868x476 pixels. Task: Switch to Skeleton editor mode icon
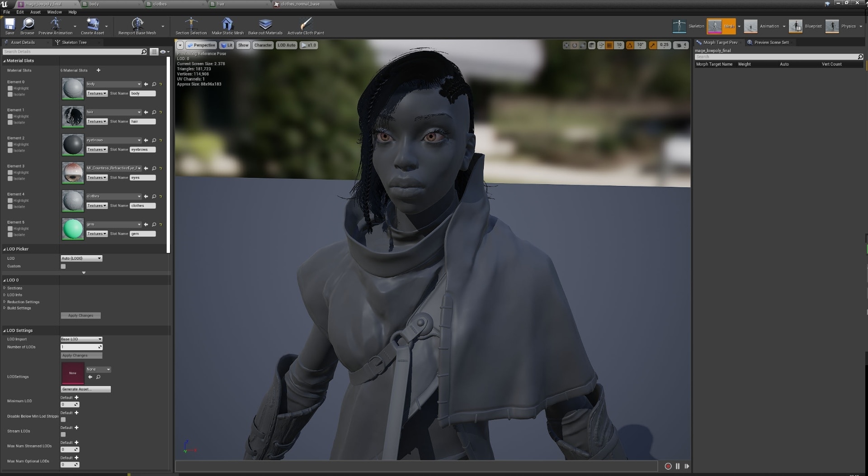679,26
